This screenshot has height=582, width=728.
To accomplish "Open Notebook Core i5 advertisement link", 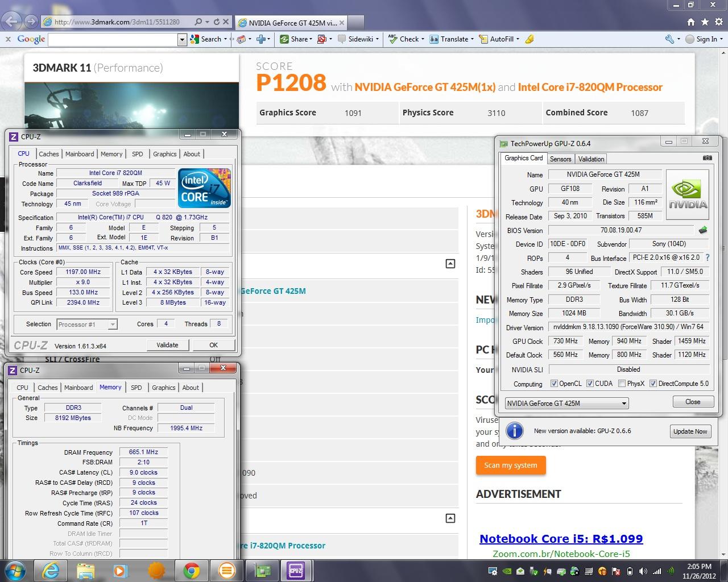I will [561, 539].
